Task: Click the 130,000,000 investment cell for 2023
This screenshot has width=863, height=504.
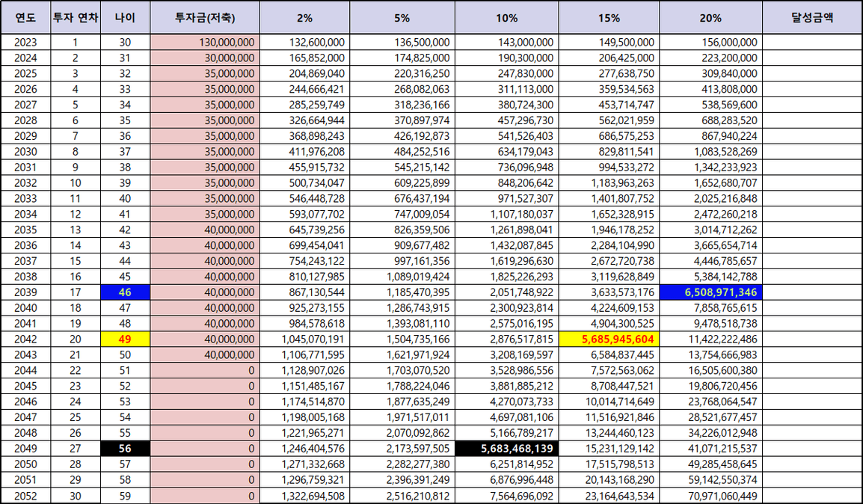Action: tap(204, 43)
